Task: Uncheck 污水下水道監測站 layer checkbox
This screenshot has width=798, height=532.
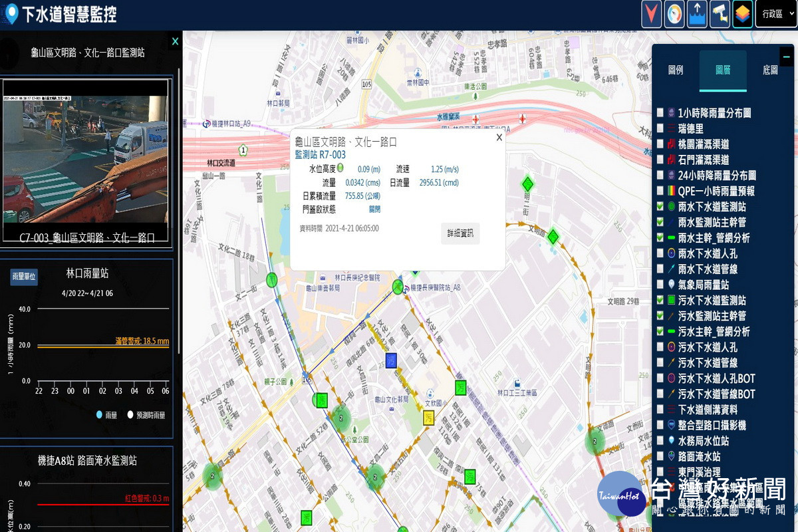Action: click(660, 301)
